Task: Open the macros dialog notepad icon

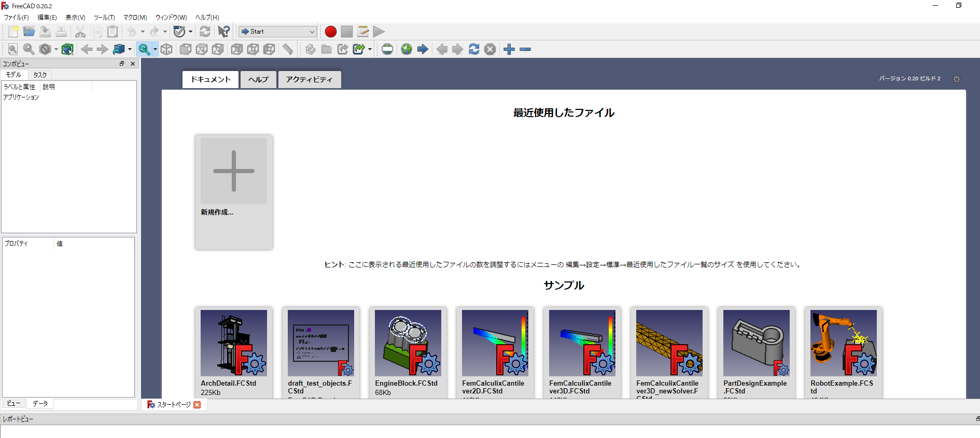Action: click(363, 32)
